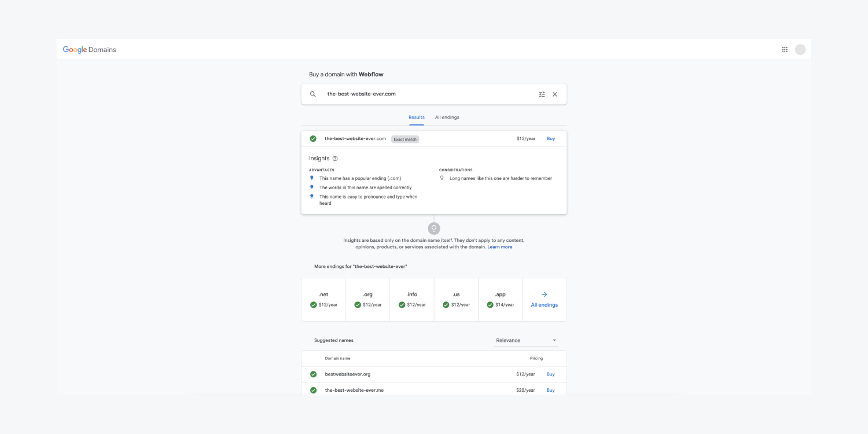Image resolution: width=868 pixels, height=434 pixels.
Task: Click the large lightbulb divider icon
Action: pos(434,228)
